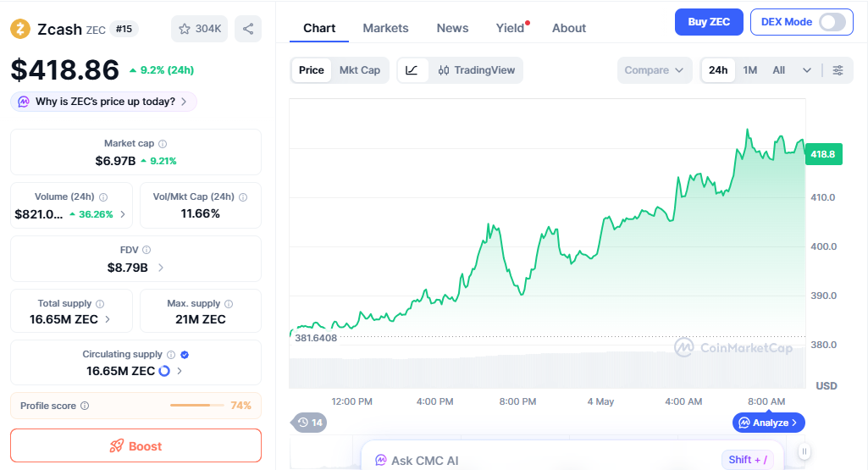
Task: Click the verified badge next to Circulating supply
Action: tap(185, 355)
